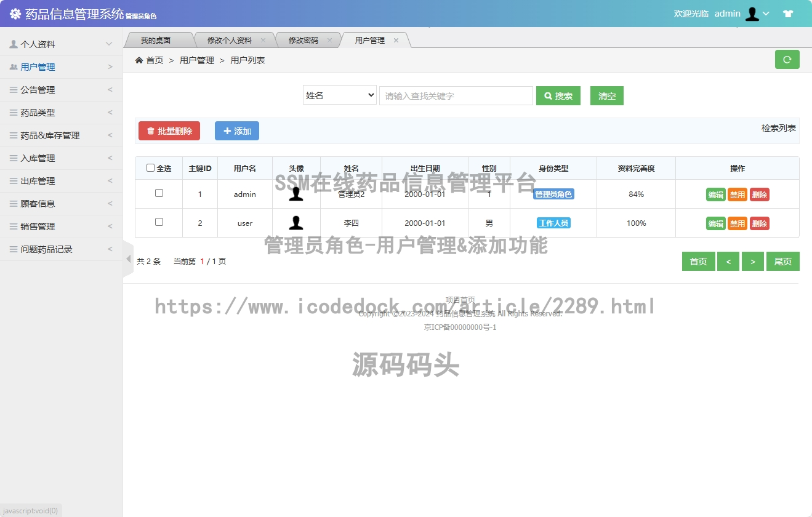Image resolution: width=812 pixels, height=517 pixels.
Task: Expand the 用户管理 sidebar arrow
Action: [x=110, y=67]
